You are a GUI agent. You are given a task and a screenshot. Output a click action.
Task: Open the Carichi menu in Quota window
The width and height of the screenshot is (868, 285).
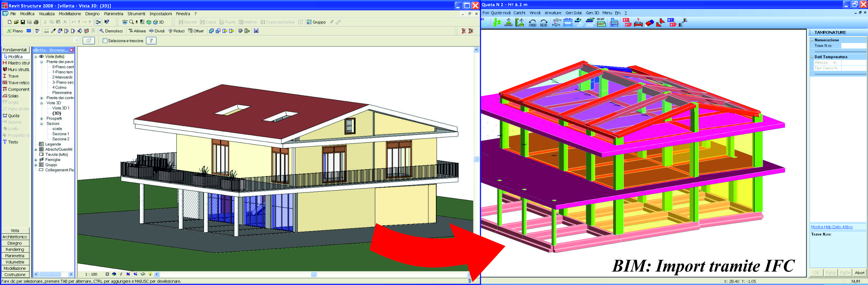[x=519, y=13]
